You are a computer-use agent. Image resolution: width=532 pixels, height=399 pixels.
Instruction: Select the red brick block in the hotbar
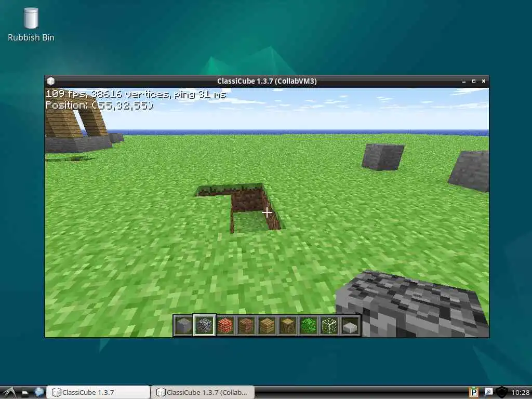pyautogui.click(x=225, y=326)
